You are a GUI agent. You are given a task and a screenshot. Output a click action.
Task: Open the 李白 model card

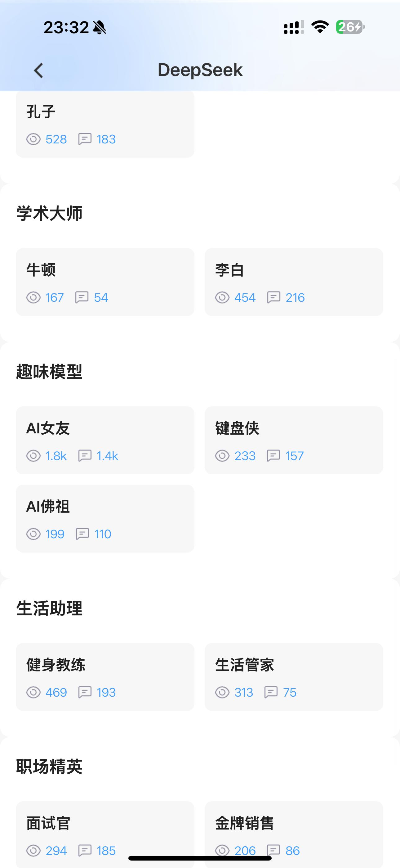[x=294, y=282]
